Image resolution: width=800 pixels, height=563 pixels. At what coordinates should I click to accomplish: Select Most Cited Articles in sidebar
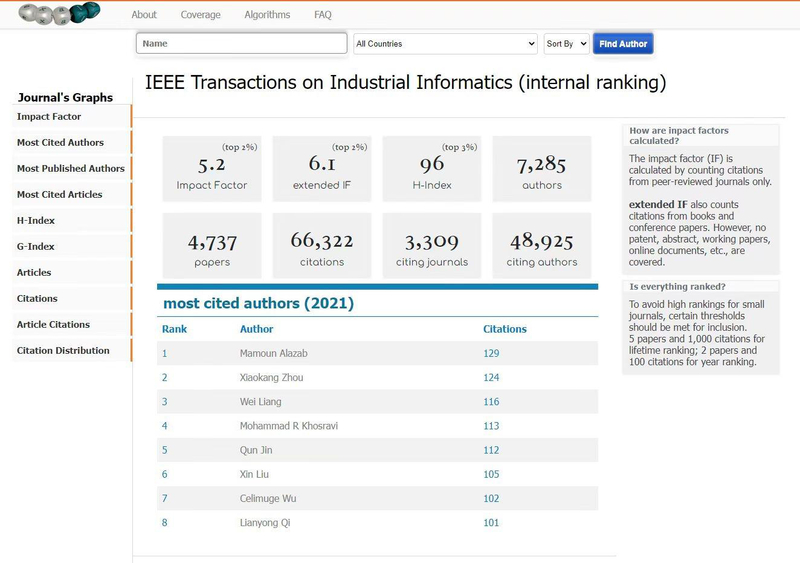click(59, 195)
